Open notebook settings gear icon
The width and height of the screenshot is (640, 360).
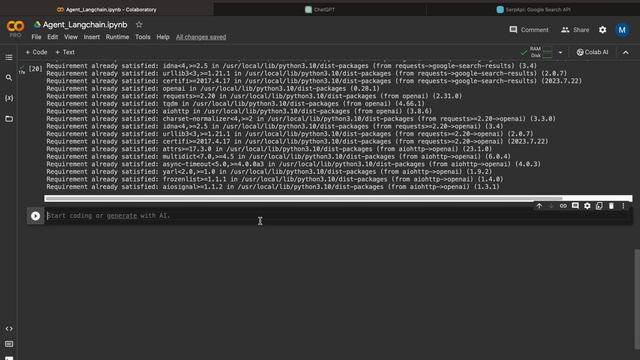tap(602, 30)
